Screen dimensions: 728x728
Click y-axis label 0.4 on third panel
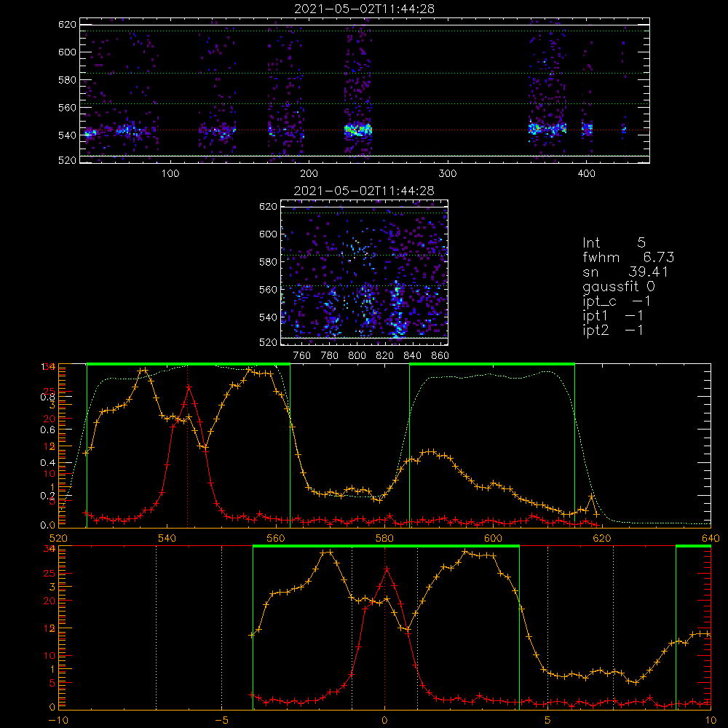click(x=48, y=463)
